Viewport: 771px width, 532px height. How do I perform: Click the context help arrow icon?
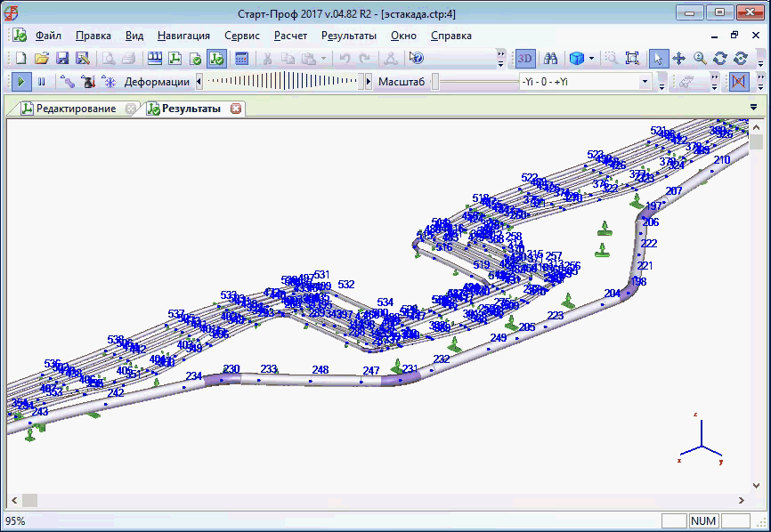[416, 58]
